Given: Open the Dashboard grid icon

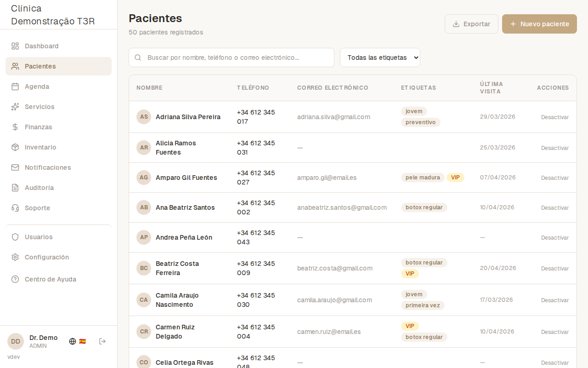Looking at the screenshot, I should click(x=15, y=46).
